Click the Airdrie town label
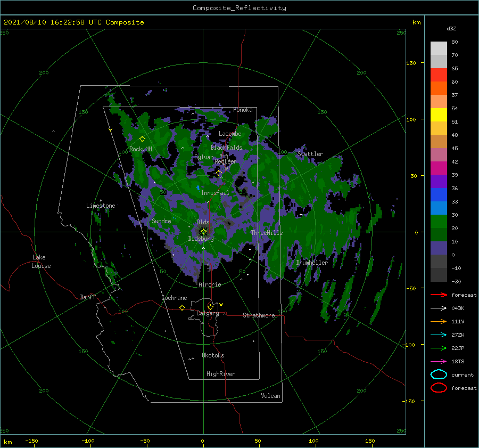Viewport: 479px width, 448px height. click(x=210, y=284)
